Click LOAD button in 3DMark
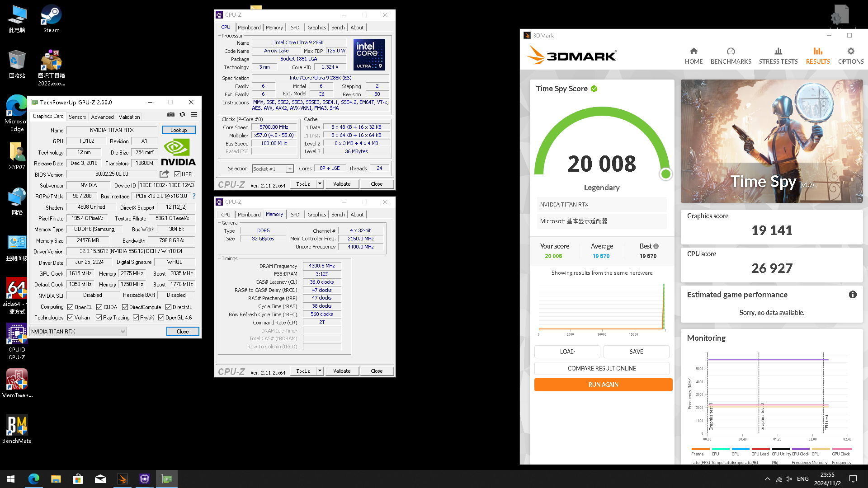Image resolution: width=868 pixels, height=488 pixels. click(567, 352)
